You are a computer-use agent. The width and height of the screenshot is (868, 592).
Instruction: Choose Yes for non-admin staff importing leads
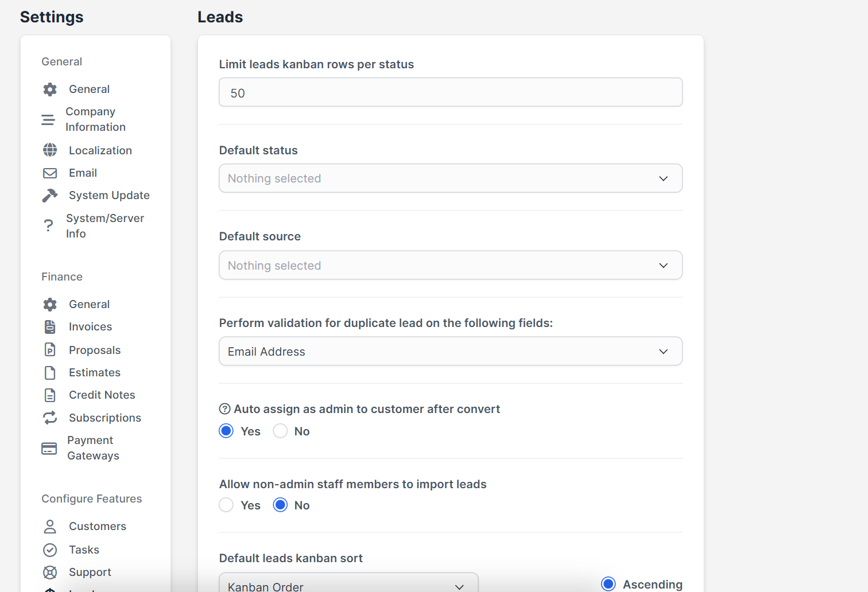click(x=226, y=505)
